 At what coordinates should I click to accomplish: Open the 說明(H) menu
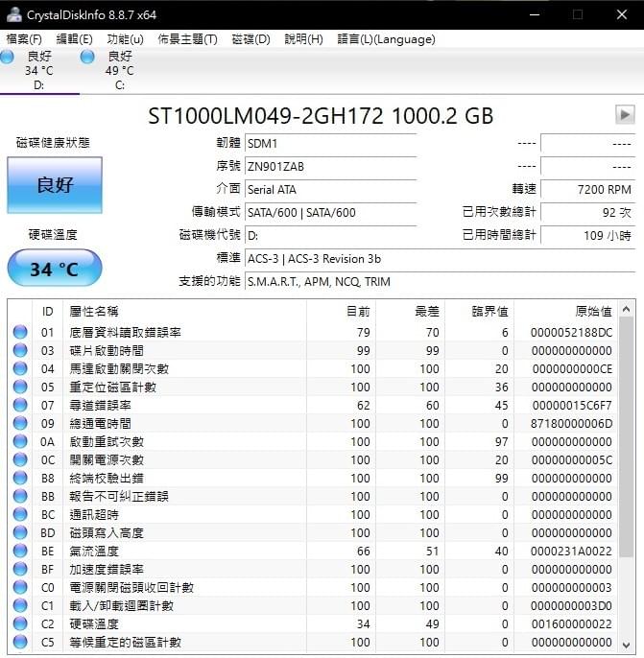coord(303,39)
